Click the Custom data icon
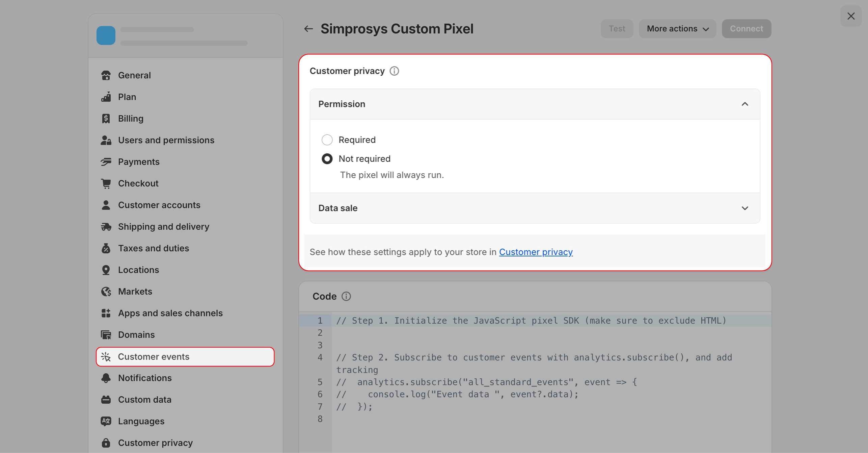868x453 pixels. 106,400
